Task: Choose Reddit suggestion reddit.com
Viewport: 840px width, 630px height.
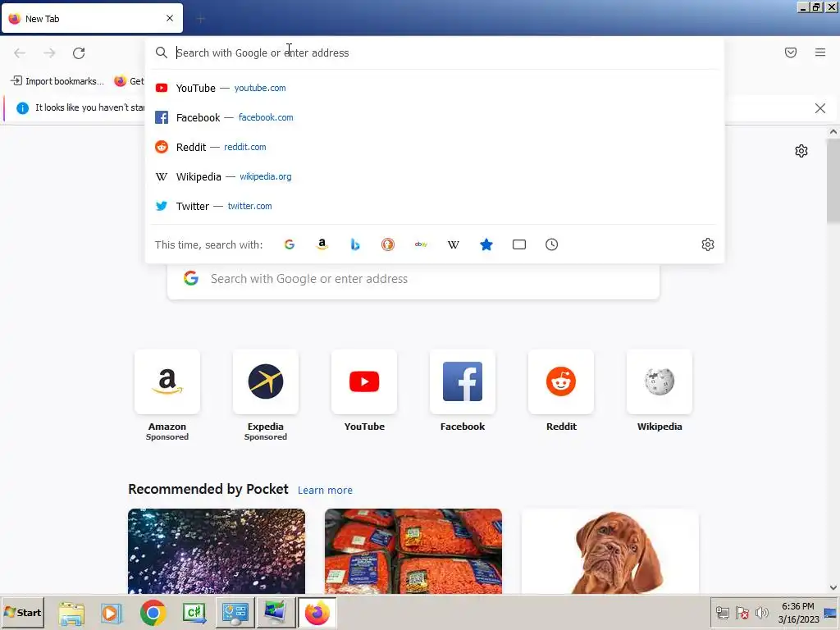Action: pos(435,147)
